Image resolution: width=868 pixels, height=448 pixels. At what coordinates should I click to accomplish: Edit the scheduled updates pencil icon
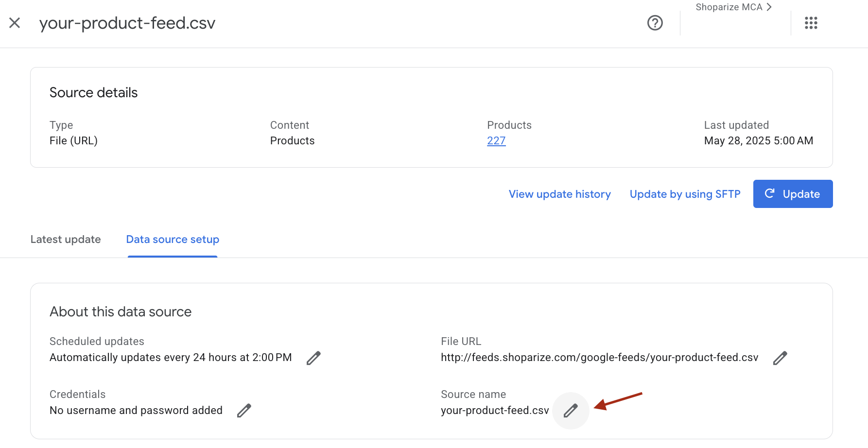[313, 358]
